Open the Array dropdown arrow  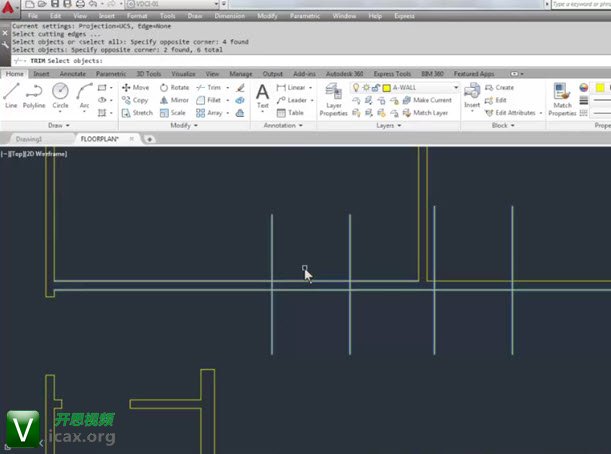click(228, 113)
